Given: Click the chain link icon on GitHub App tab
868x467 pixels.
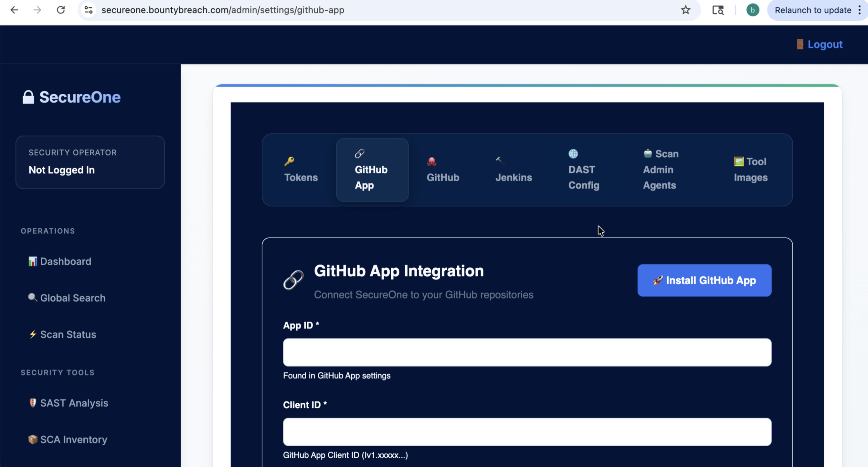Looking at the screenshot, I should [360, 153].
